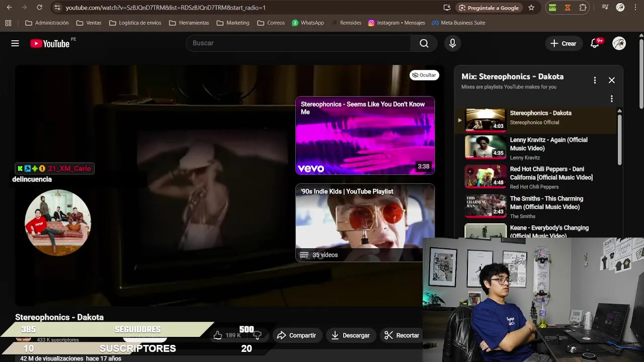
Task: Open Correos bookmarks folder
Action: (271, 23)
